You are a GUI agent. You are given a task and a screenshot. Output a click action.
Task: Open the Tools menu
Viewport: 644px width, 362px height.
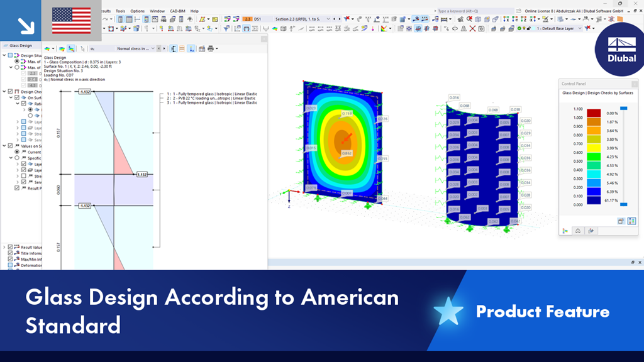click(120, 11)
